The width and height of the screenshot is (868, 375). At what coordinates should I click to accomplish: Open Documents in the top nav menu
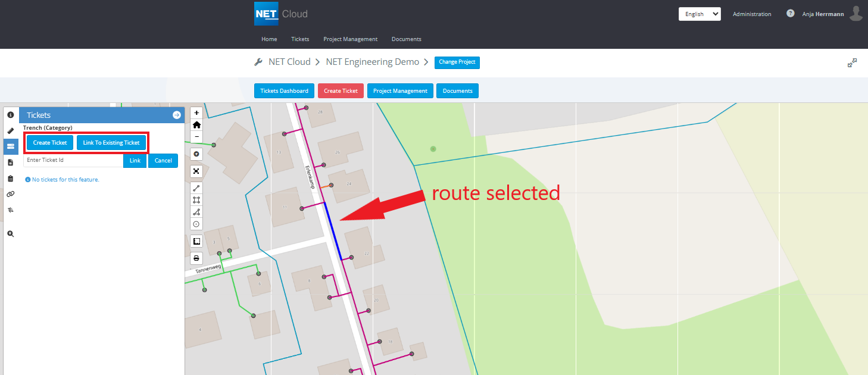(x=406, y=39)
